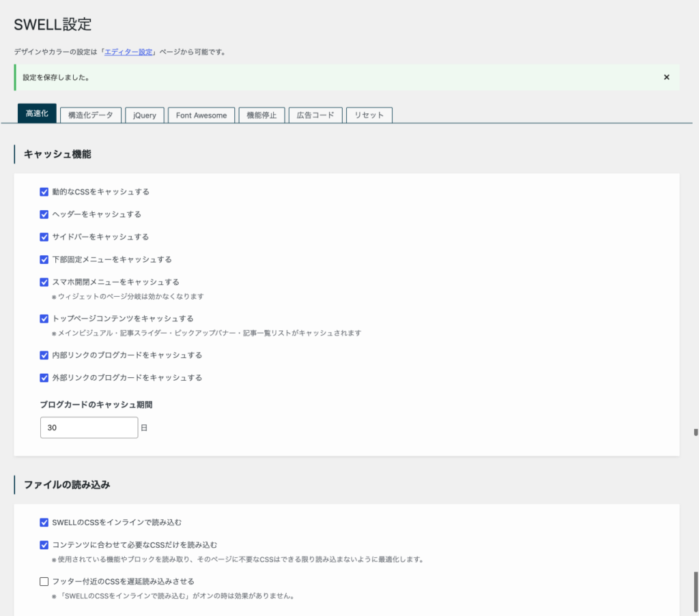Screen dimensions: 699x616
Task: Toggle SWELLのCSSをインラインで読み込む checkbox
Action: tap(44, 523)
